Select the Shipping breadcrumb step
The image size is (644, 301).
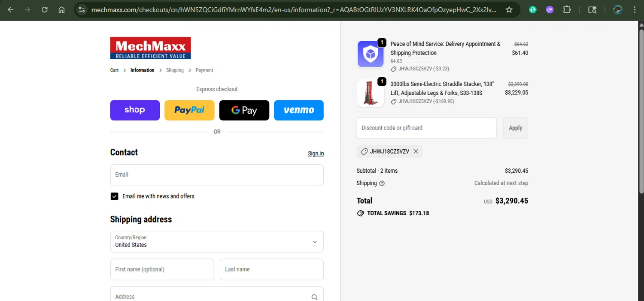175,70
